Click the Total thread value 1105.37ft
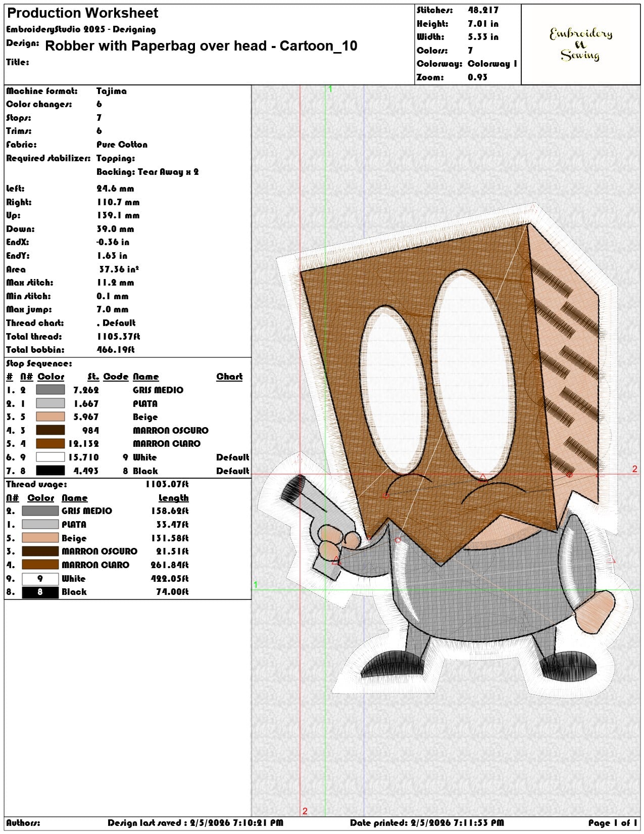Image resolution: width=644 pixels, height=834 pixels. click(118, 336)
